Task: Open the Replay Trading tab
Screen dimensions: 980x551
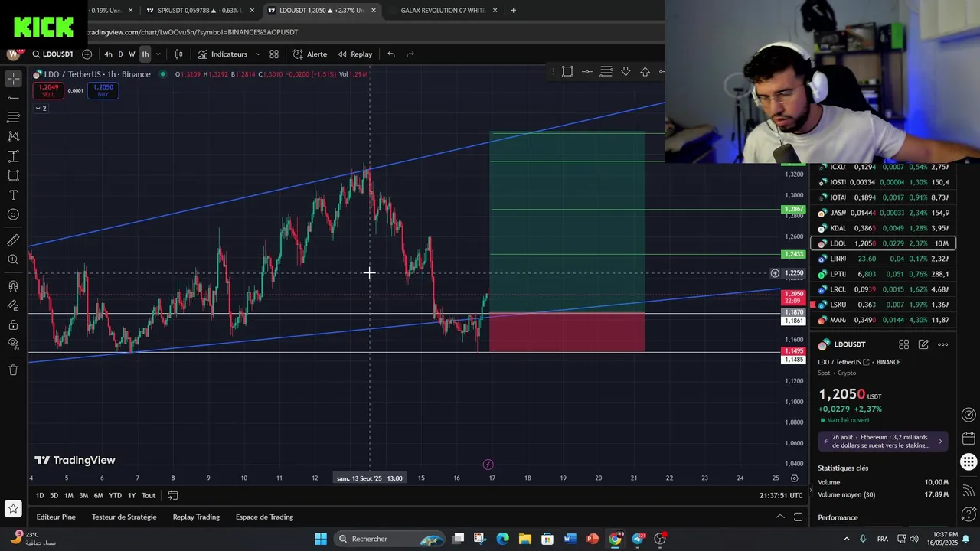Action: (x=196, y=517)
